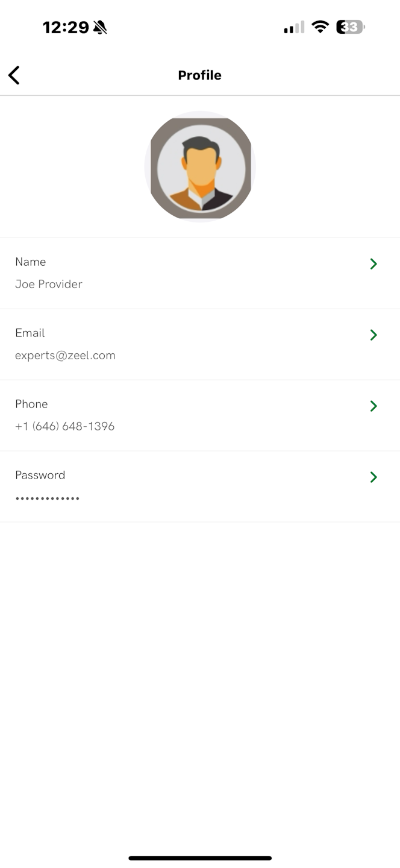
Task: Tap the cellular signal bars icon
Action: (x=294, y=27)
